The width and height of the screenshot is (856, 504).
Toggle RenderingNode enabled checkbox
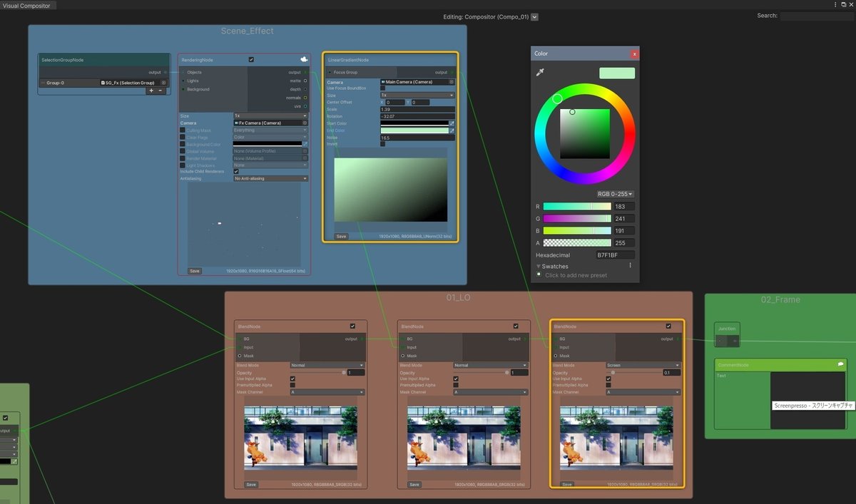click(251, 60)
